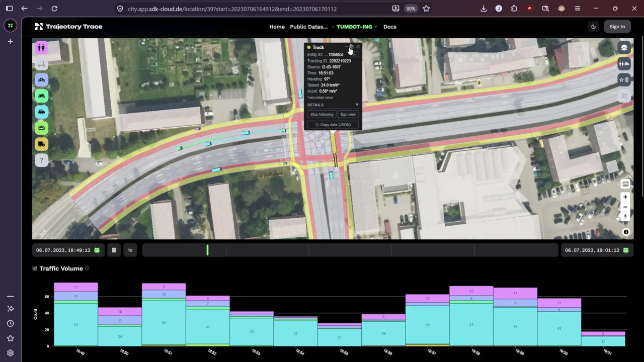Screen dimensions: 644x362
Task: Open the Public Datasets menu
Action: click(308, 27)
